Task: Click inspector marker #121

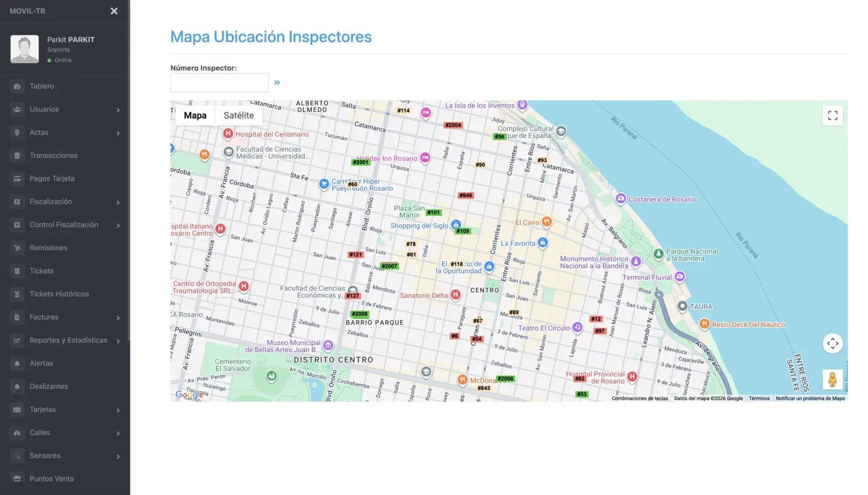Action: [355, 254]
